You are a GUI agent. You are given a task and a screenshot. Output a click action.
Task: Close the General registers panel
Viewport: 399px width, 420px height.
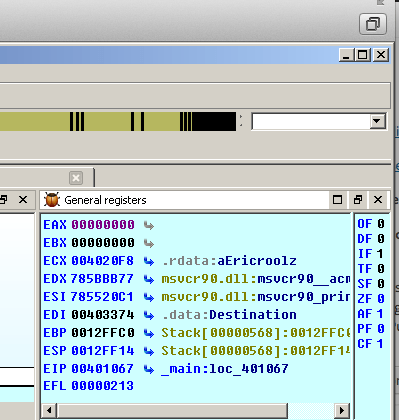378,200
